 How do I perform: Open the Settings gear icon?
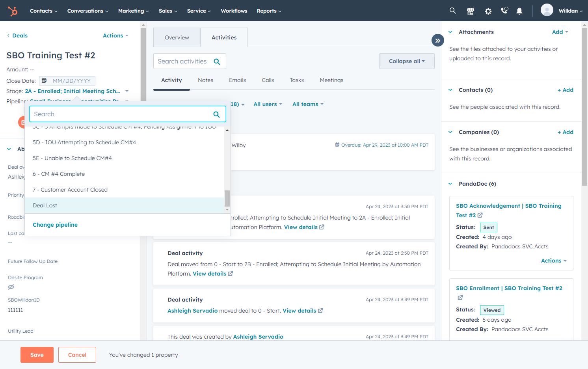[488, 11]
